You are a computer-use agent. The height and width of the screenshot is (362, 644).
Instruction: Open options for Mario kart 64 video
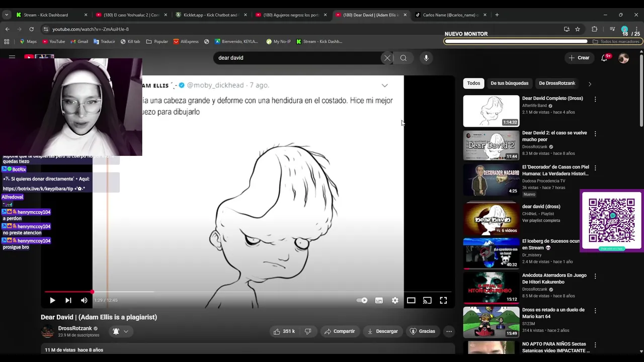point(595,311)
